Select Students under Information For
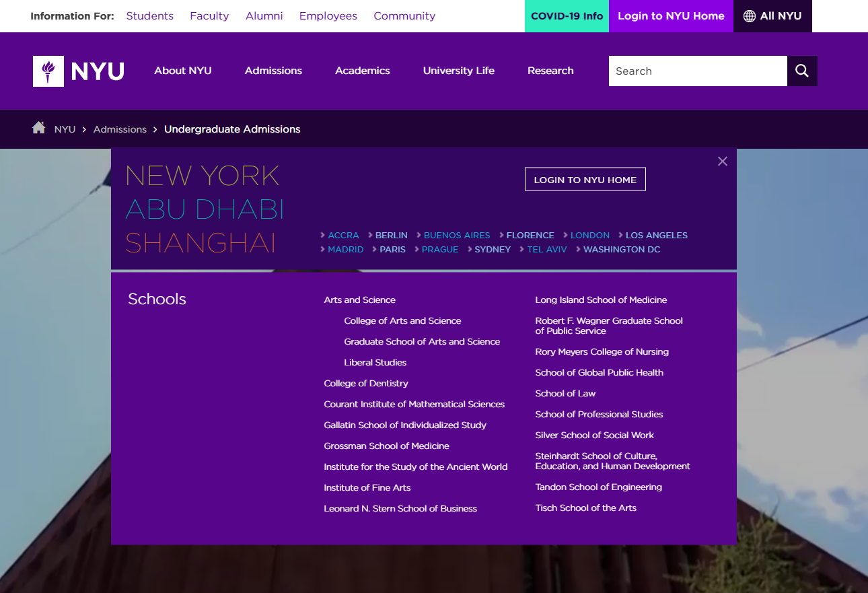This screenshot has width=868, height=593. (x=150, y=16)
